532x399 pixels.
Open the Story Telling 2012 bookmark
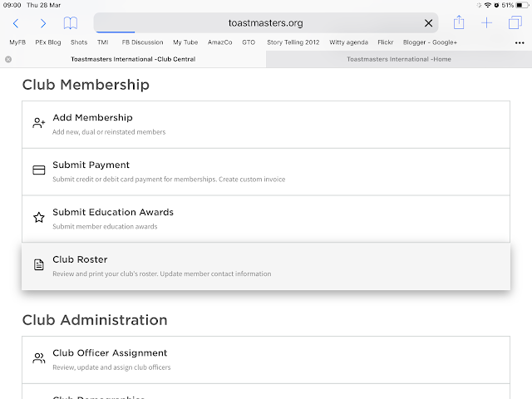293,42
